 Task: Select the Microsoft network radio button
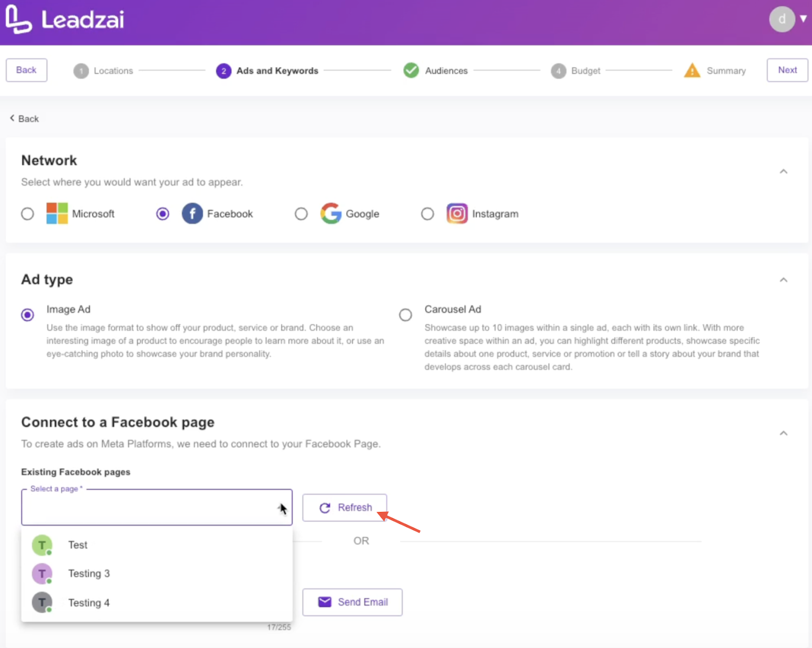coord(27,214)
